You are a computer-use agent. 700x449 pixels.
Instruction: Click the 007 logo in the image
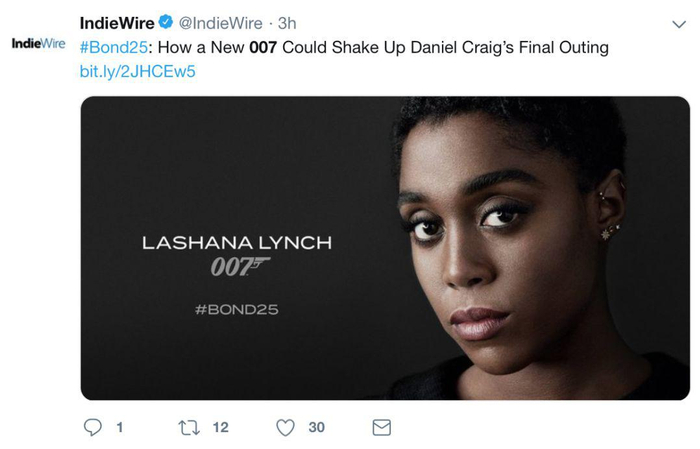coord(238,269)
